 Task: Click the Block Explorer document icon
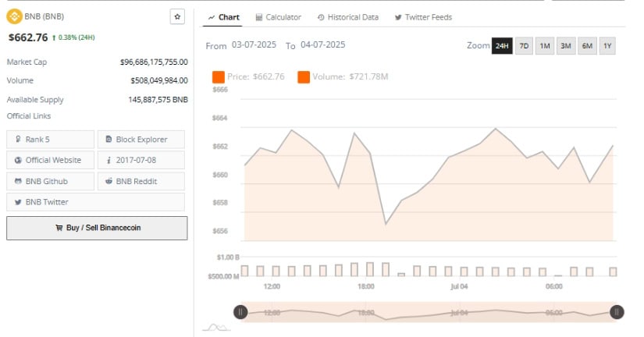click(x=109, y=139)
